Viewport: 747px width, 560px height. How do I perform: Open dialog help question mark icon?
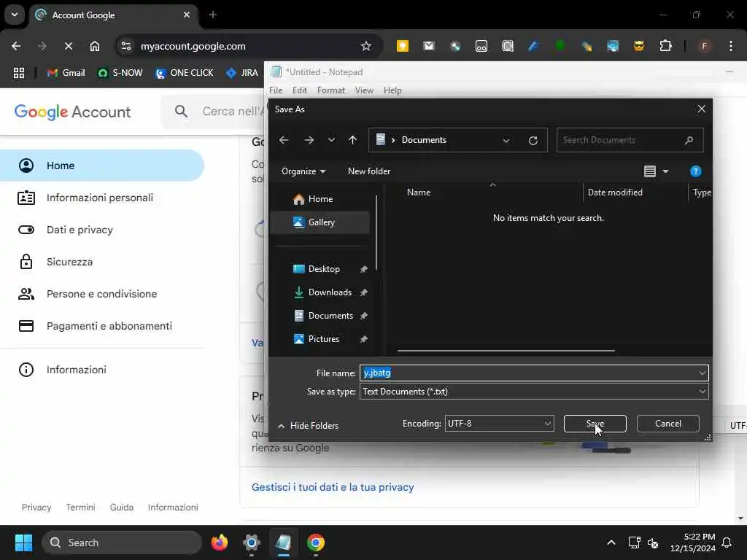point(695,171)
